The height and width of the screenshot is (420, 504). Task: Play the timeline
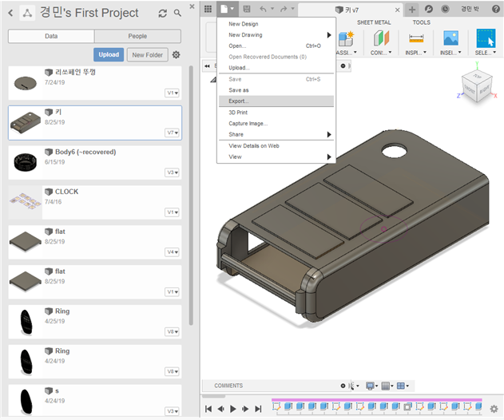tap(233, 409)
